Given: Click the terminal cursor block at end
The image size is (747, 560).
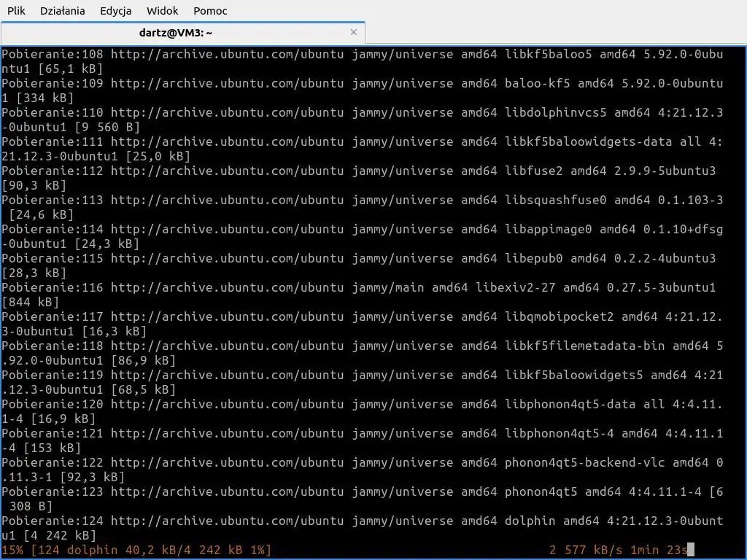Looking at the screenshot, I should click(x=691, y=550).
